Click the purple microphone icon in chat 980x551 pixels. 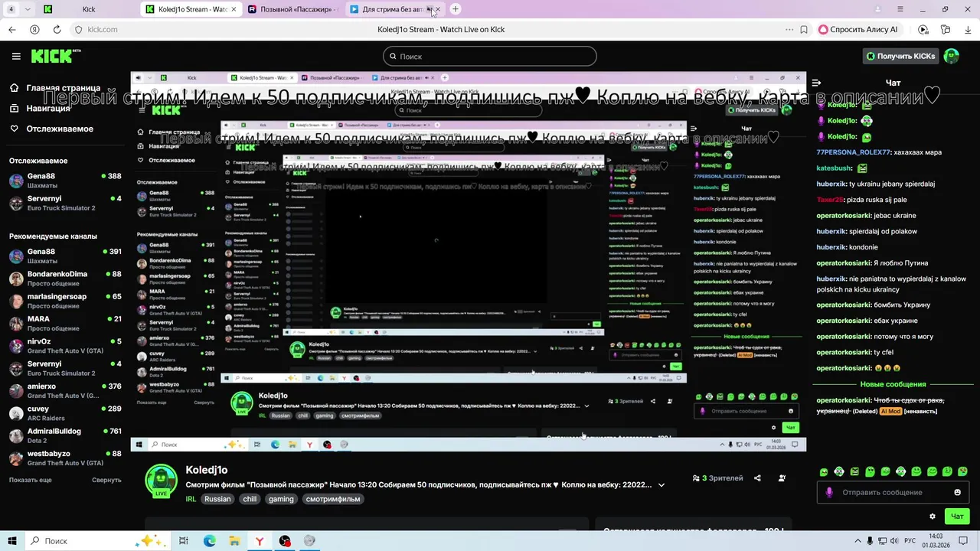(x=829, y=492)
